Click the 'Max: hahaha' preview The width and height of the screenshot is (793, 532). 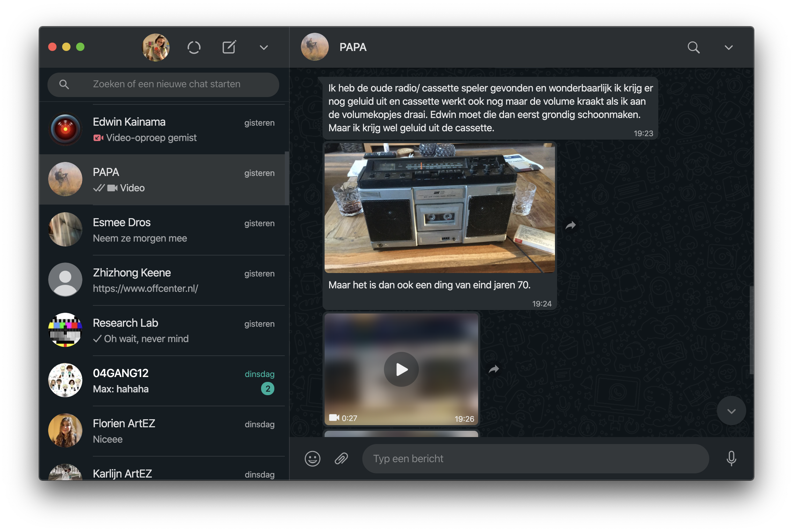121,389
